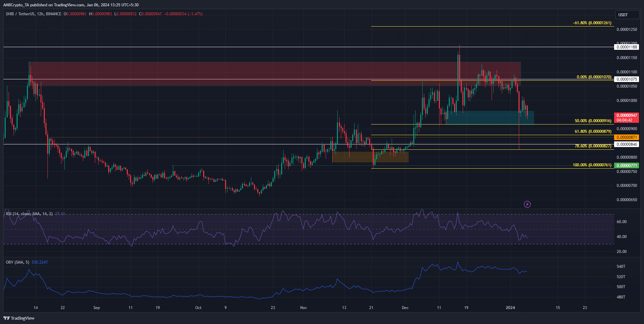
Task: Click the 2024 date on time axis
Action: 510,308
